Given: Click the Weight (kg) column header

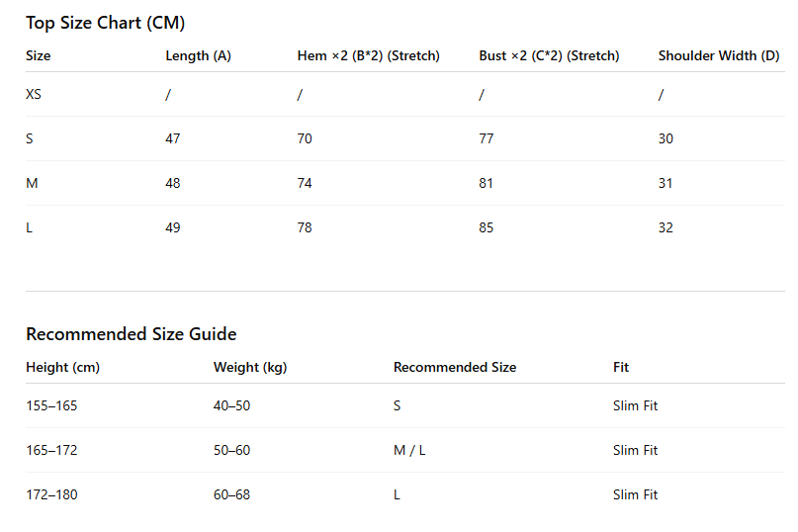Looking at the screenshot, I should [250, 367].
